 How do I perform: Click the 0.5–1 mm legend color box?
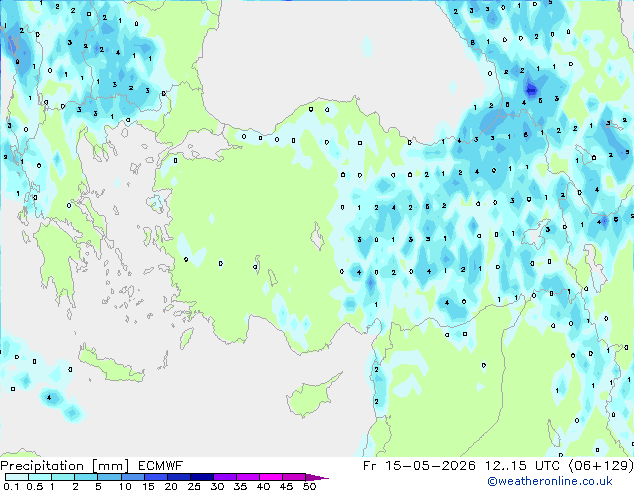(40, 477)
